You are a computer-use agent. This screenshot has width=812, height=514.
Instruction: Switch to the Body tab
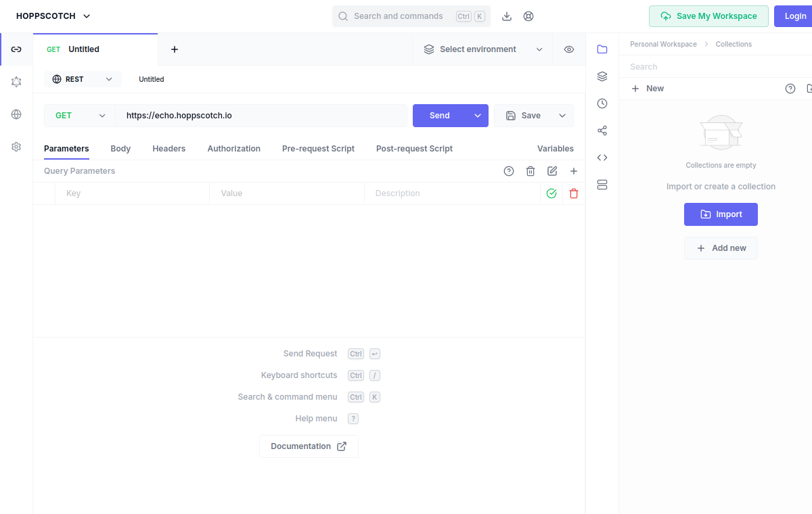120,149
